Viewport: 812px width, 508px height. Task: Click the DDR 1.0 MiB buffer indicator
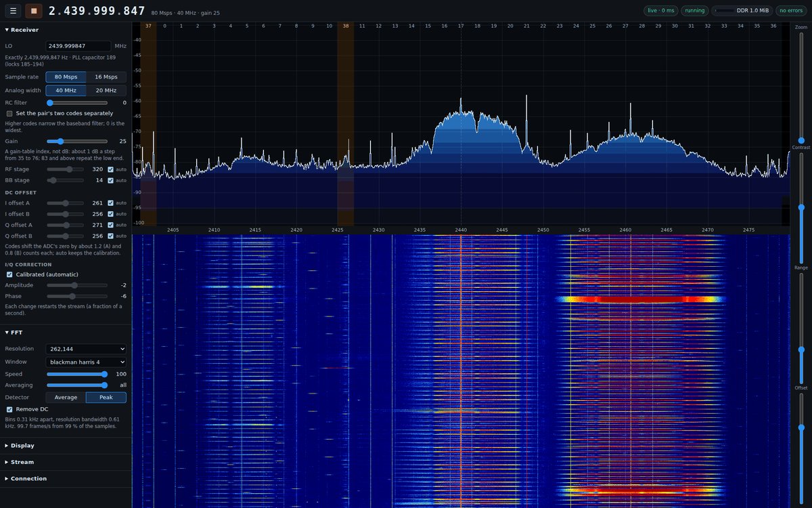tap(742, 11)
